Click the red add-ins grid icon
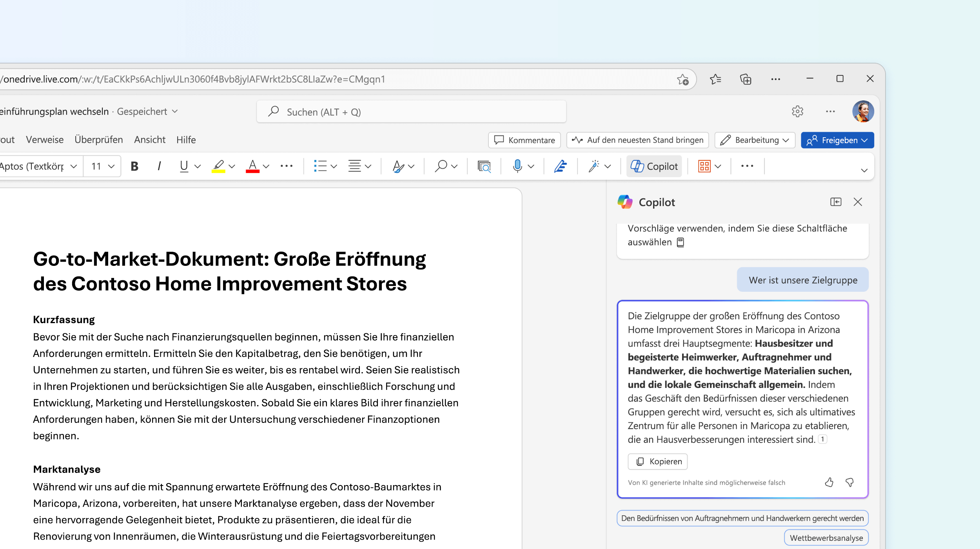The height and width of the screenshot is (549, 980). [704, 166]
